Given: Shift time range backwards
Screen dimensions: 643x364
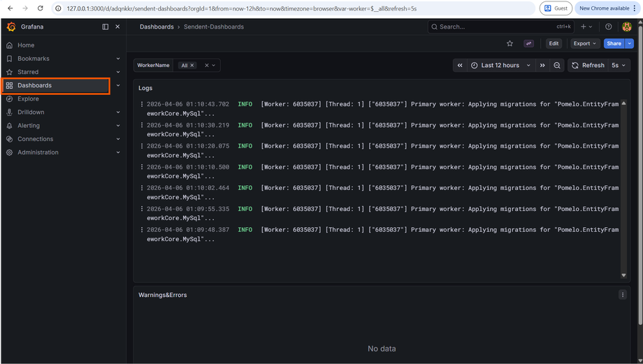Looking at the screenshot, I should pyautogui.click(x=460, y=65).
